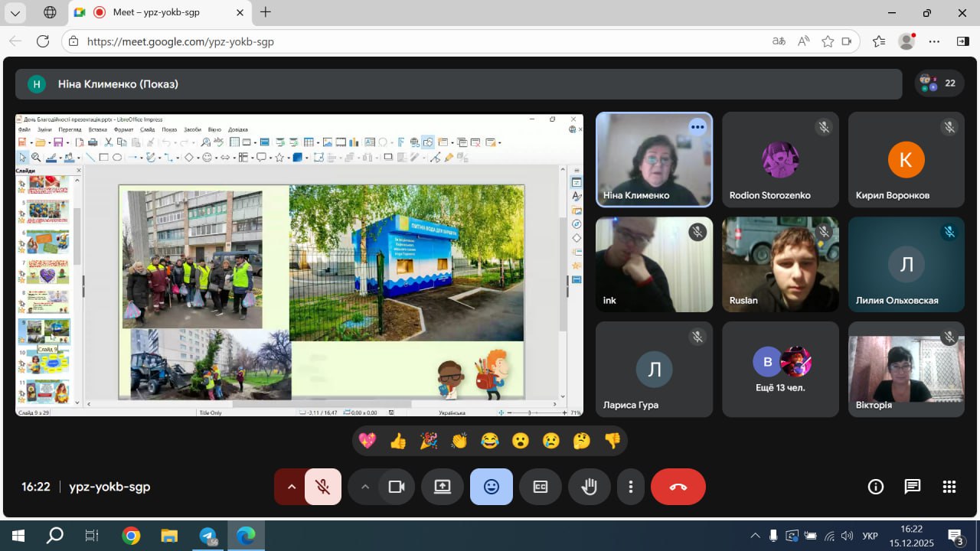The width and height of the screenshot is (980, 551).
Task: Expand the microphone audio settings arrow
Action: coord(291,487)
